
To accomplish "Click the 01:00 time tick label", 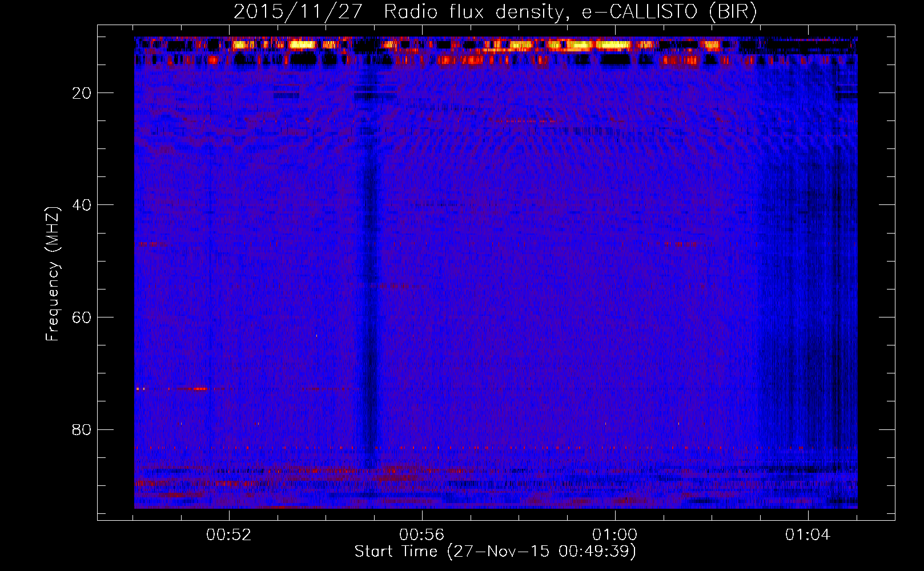I will pyautogui.click(x=615, y=535).
